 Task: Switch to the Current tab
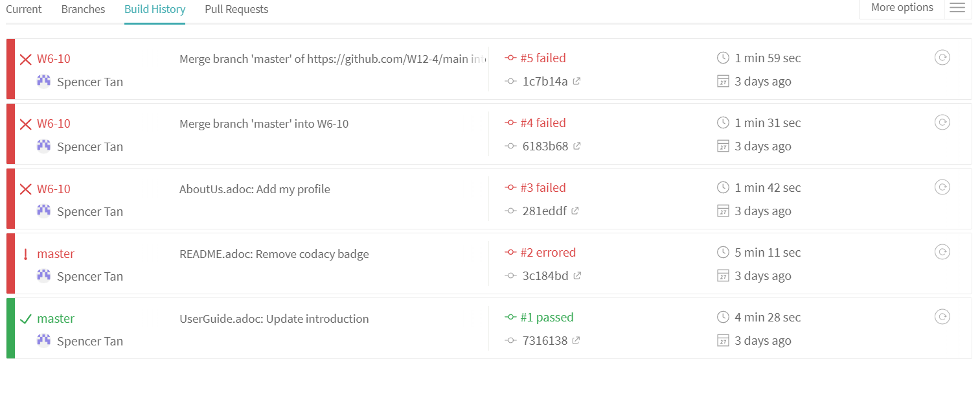coord(23,9)
